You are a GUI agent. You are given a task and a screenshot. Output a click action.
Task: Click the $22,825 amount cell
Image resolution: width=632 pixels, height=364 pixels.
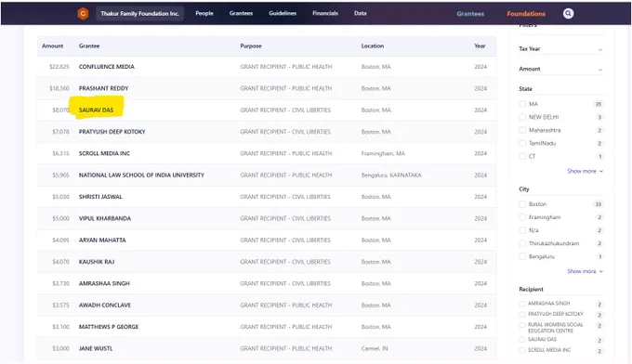(x=59, y=67)
